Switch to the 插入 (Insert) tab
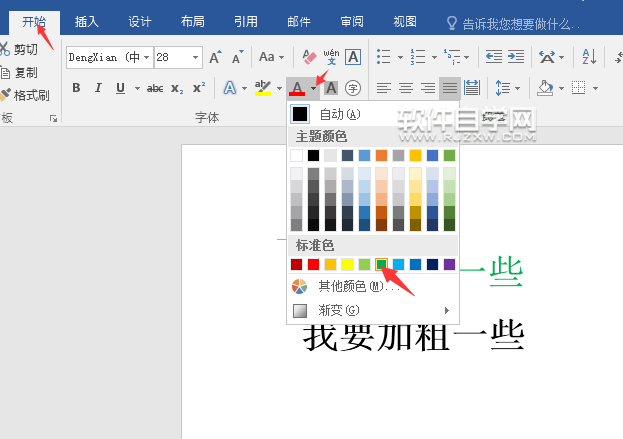The image size is (623, 439). pos(87,22)
